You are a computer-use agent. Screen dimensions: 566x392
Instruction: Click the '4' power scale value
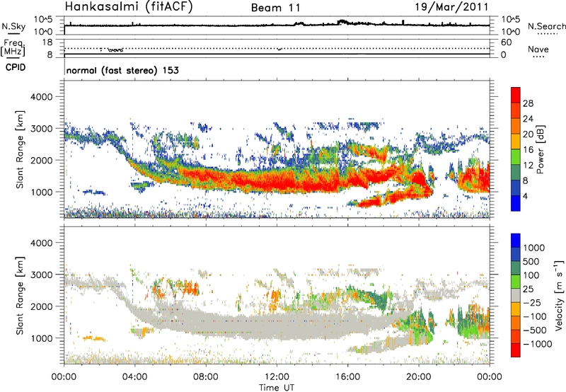click(525, 197)
